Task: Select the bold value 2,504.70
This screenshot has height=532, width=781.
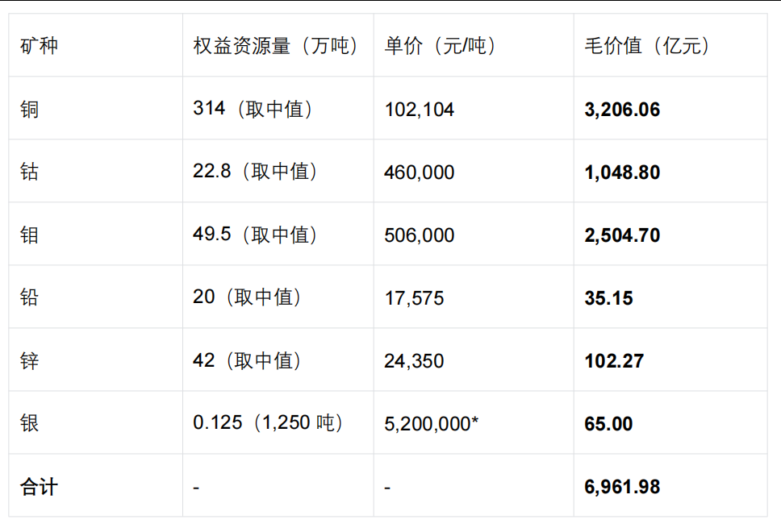Action: tap(622, 235)
